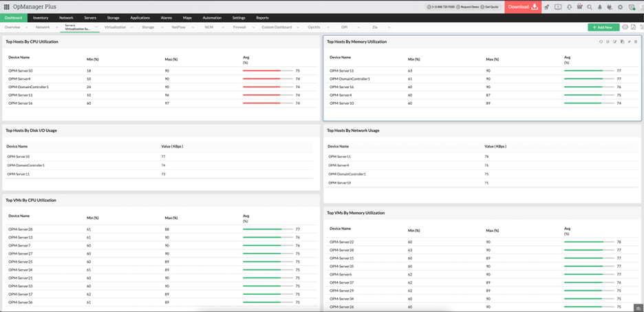This screenshot has width=644, height=312.
Task: Edit the Top Hosts By Memory widget
Action: click(x=615, y=41)
